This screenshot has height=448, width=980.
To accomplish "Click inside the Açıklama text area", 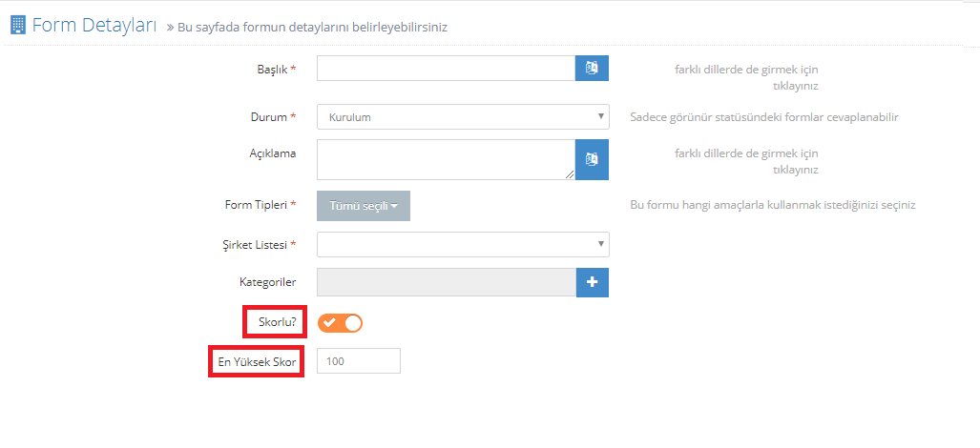I will pos(447,160).
